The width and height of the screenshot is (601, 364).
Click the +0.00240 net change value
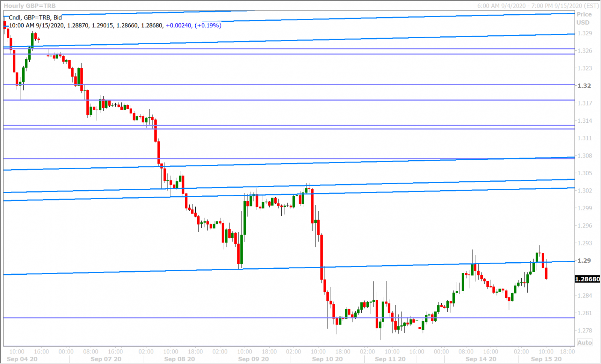click(x=178, y=26)
